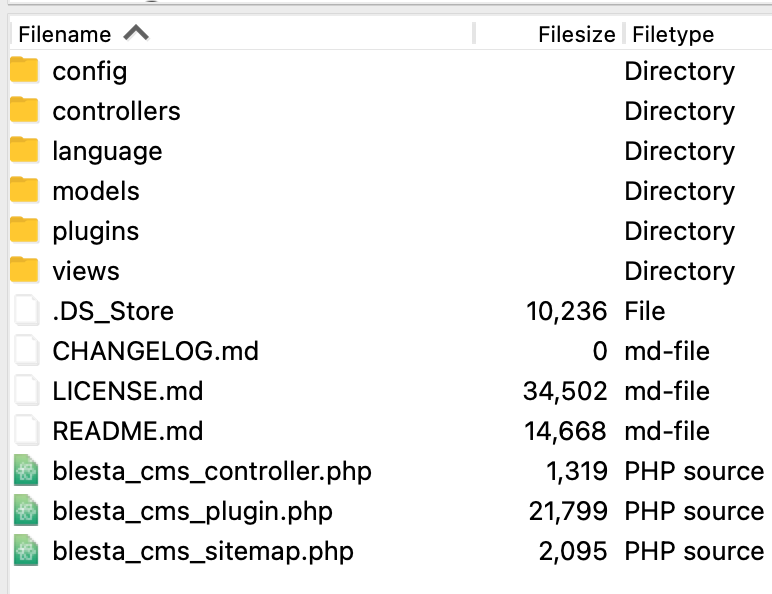Select the LICENSE.md file name
The width and height of the screenshot is (772, 594).
(x=128, y=391)
